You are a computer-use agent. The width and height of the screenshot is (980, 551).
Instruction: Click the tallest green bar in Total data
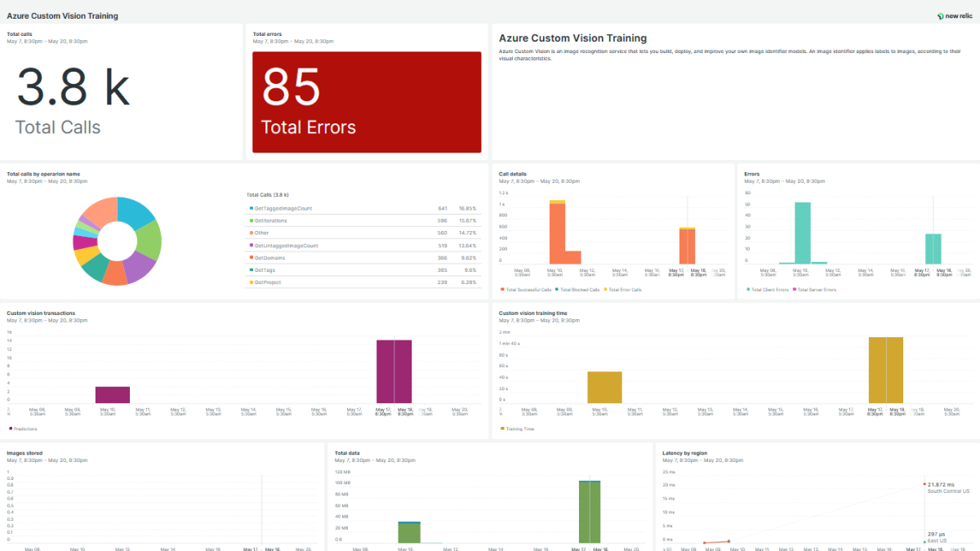590,513
